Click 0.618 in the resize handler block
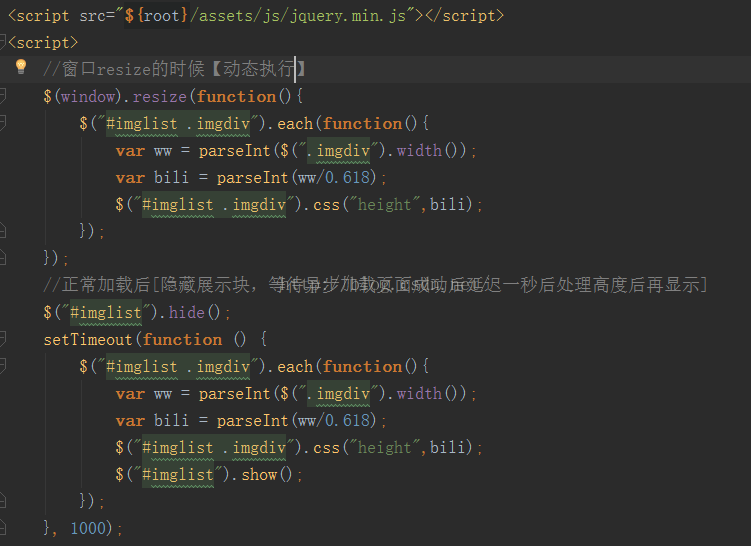 (348, 178)
